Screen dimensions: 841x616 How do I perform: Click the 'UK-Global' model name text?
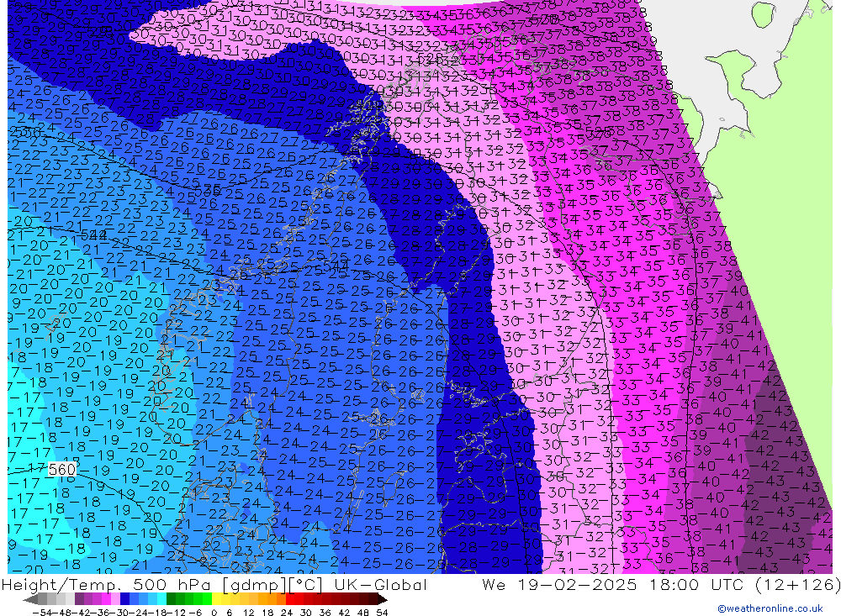point(380,584)
